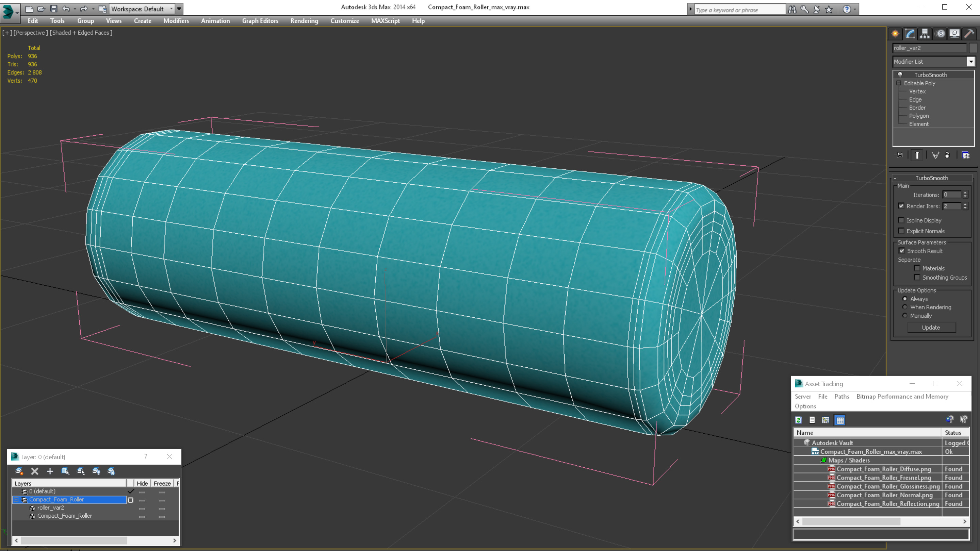
Task: Click Create New Layer icon
Action: tap(19, 471)
